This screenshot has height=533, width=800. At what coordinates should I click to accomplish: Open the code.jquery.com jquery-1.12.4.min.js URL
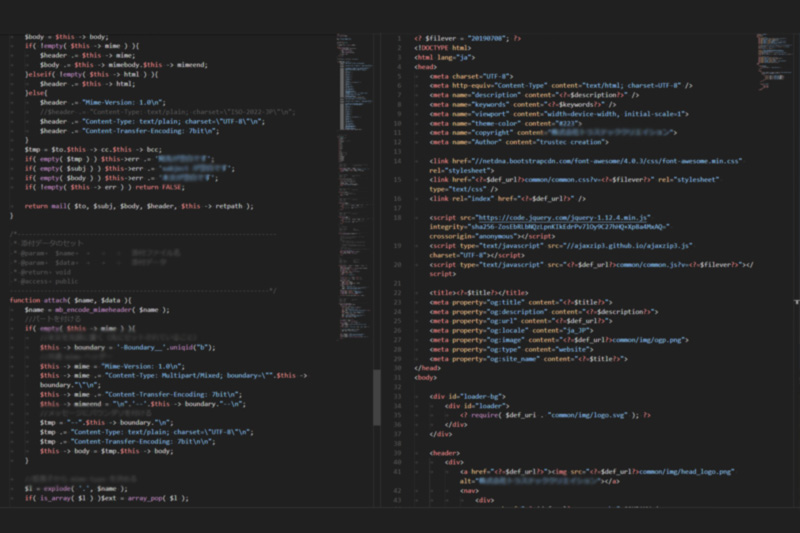point(564,217)
